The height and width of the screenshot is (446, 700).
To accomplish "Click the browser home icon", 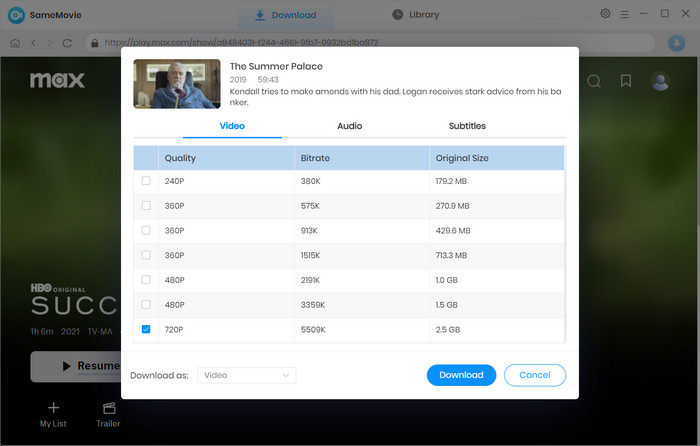I will 15,43.
